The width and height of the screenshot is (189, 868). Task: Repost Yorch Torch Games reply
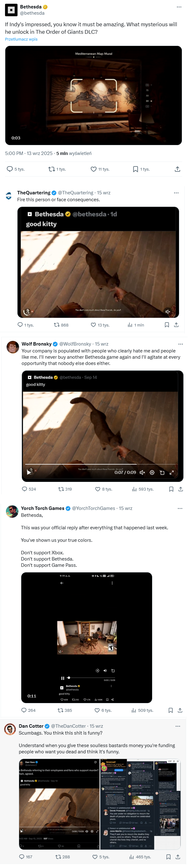coord(60,710)
